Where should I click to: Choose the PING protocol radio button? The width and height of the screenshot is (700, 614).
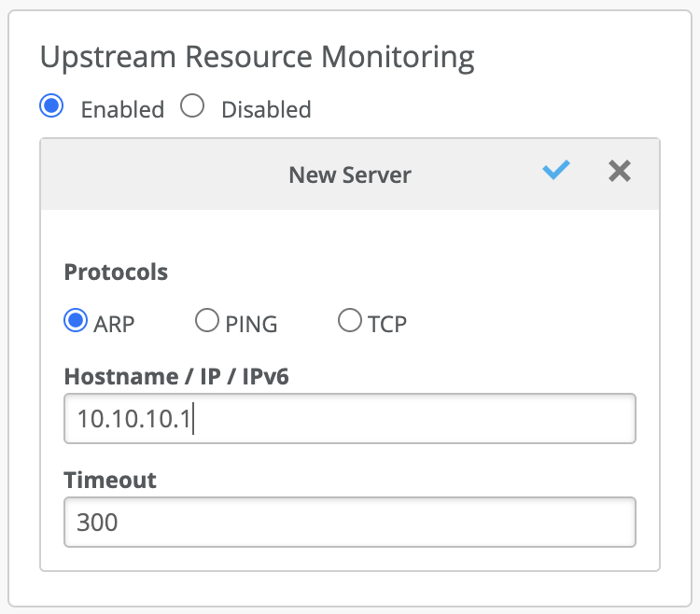click(207, 321)
